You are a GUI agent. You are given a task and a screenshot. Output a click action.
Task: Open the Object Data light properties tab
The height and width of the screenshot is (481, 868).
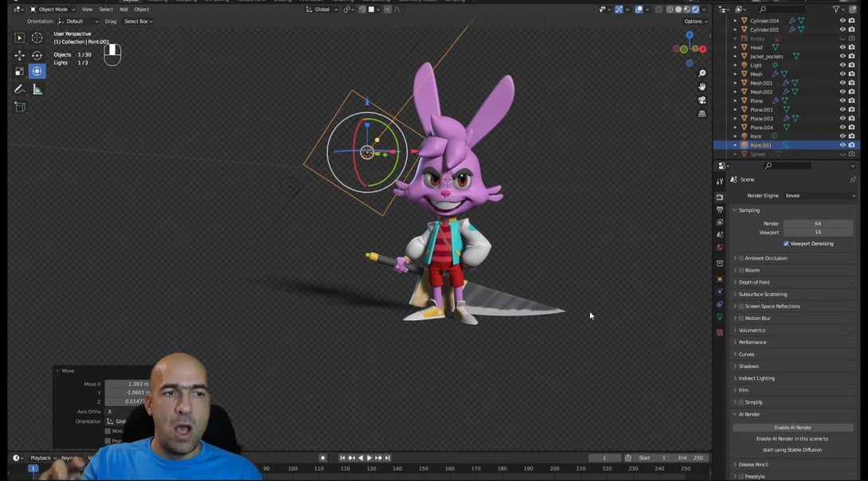(720, 317)
